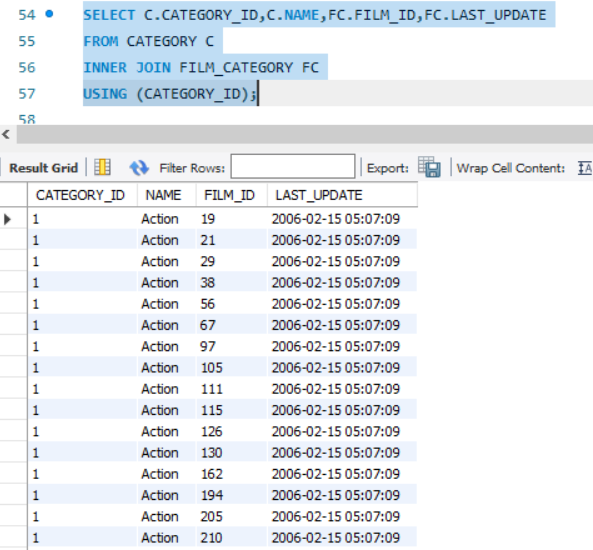This screenshot has width=593, height=550.
Task: Place cursor on the USING (CATEGORY_ID) line
Action: tap(170, 93)
